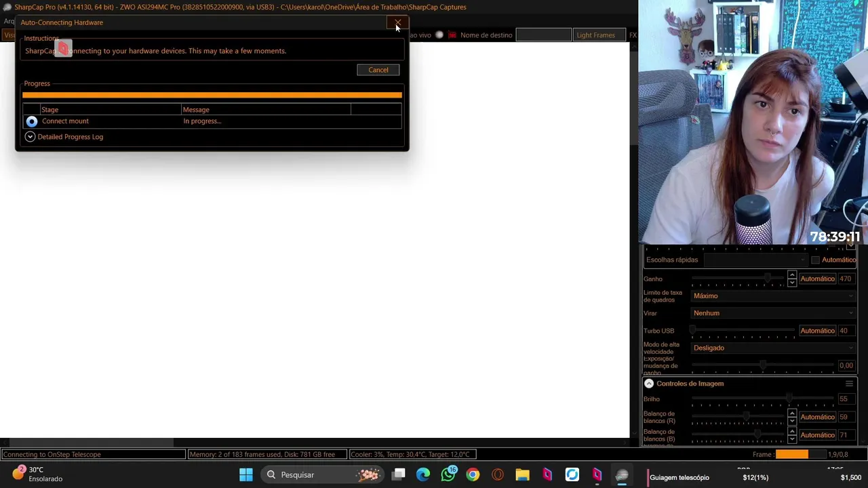This screenshot has width=868, height=488.
Task: Click the red target icon beside Nome de destino
Action: (x=452, y=35)
